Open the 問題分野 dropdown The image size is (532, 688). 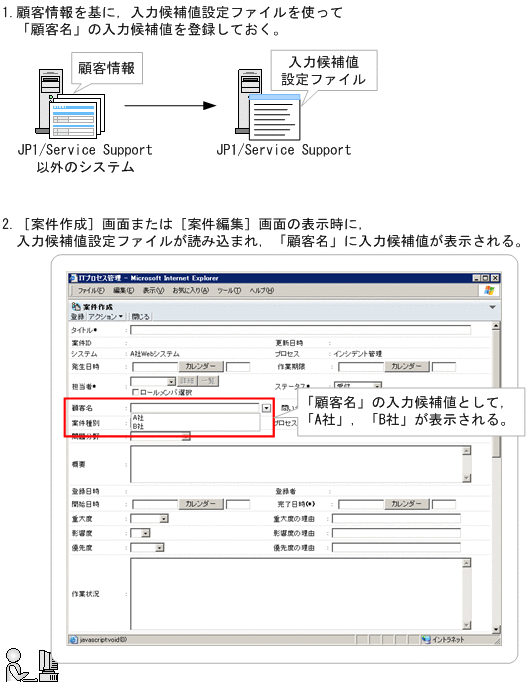pyautogui.click(x=186, y=437)
